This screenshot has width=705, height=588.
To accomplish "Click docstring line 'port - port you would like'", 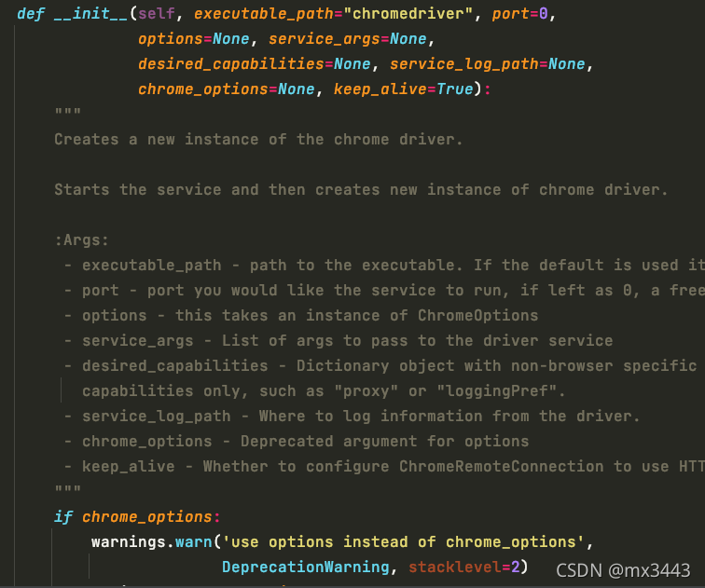I will point(384,291).
